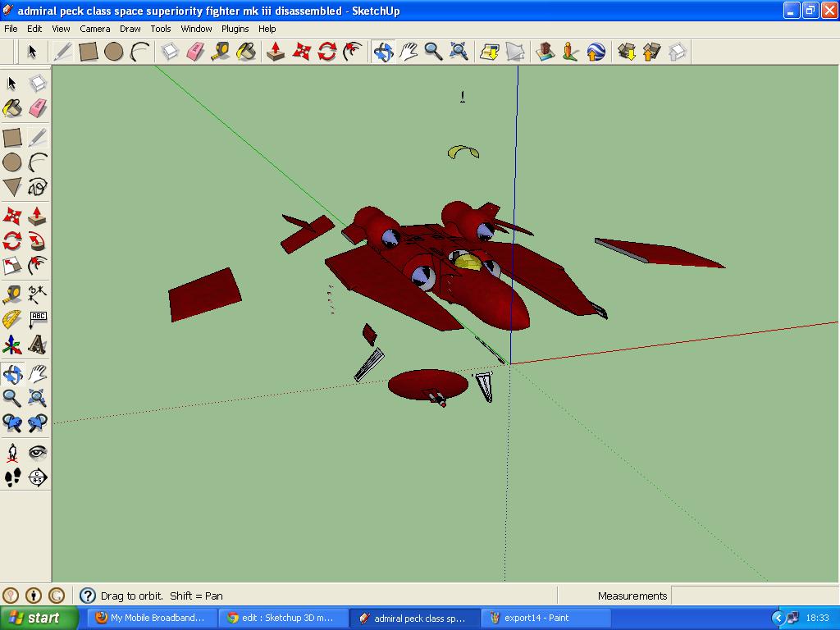
Task: Select Zoom Extents in the top toolbar
Action: click(459, 52)
